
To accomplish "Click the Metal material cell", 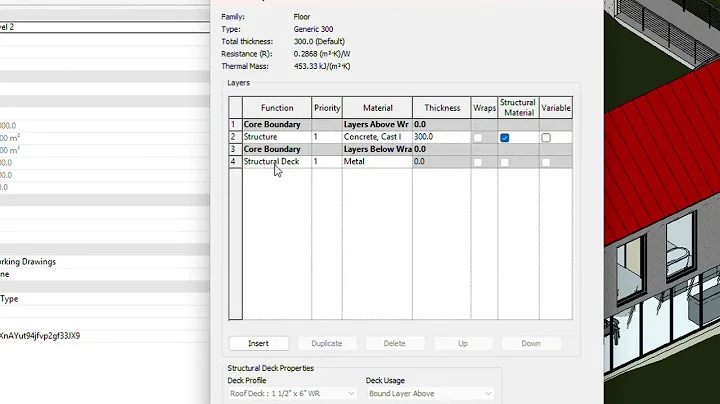I will [x=377, y=162].
